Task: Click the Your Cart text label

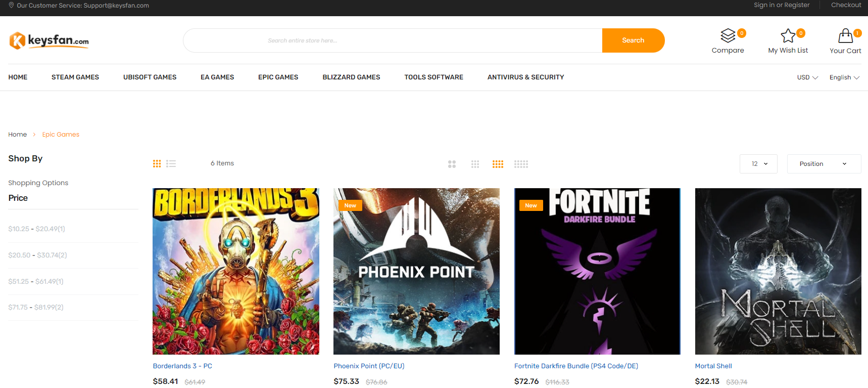Action: (845, 51)
